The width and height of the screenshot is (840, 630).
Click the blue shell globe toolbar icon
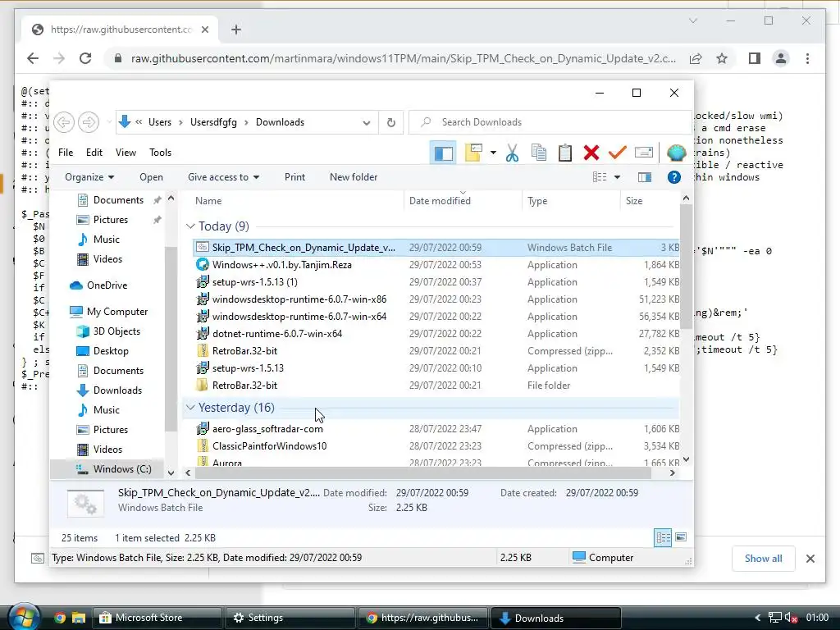[676, 153]
